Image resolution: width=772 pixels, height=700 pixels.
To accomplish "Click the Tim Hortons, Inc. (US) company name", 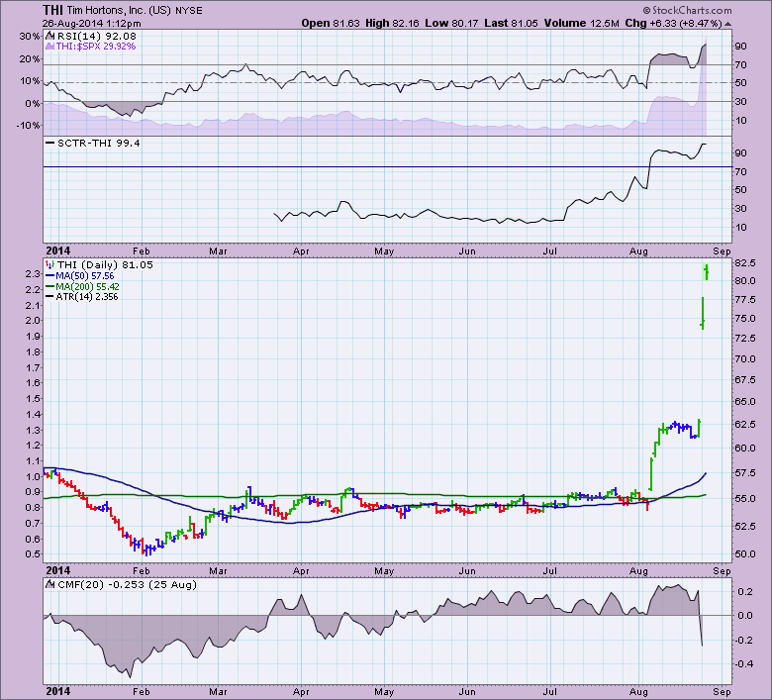I will click(119, 10).
